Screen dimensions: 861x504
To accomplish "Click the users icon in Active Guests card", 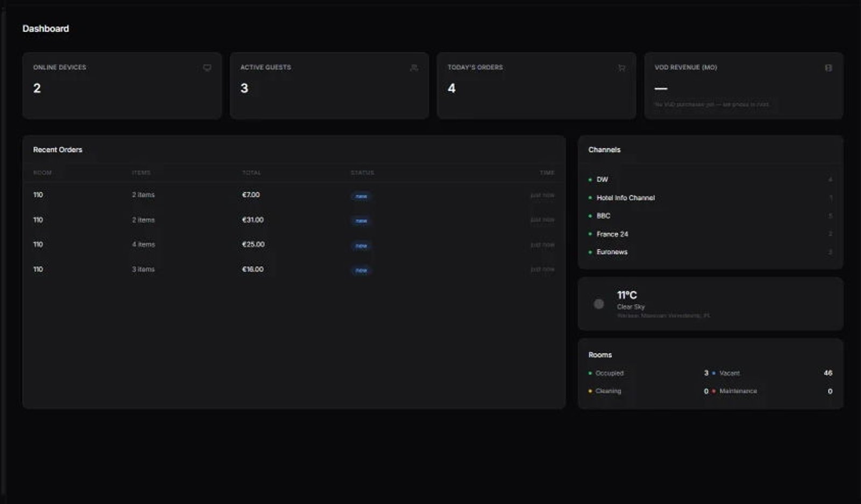I will point(414,68).
